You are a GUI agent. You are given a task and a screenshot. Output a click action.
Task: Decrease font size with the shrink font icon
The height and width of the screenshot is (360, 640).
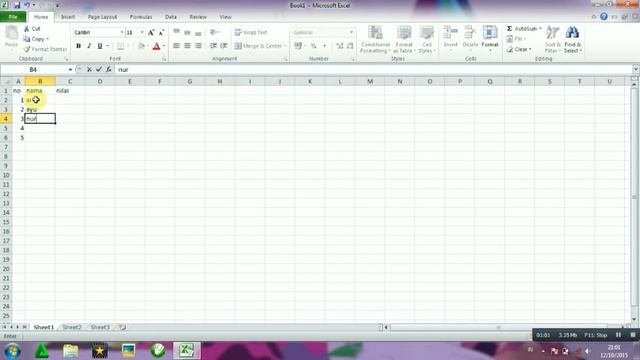click(x=161, y=33)
